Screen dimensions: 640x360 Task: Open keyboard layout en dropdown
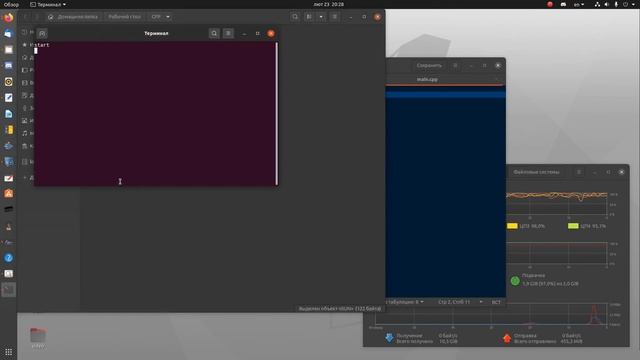point(579,4)
